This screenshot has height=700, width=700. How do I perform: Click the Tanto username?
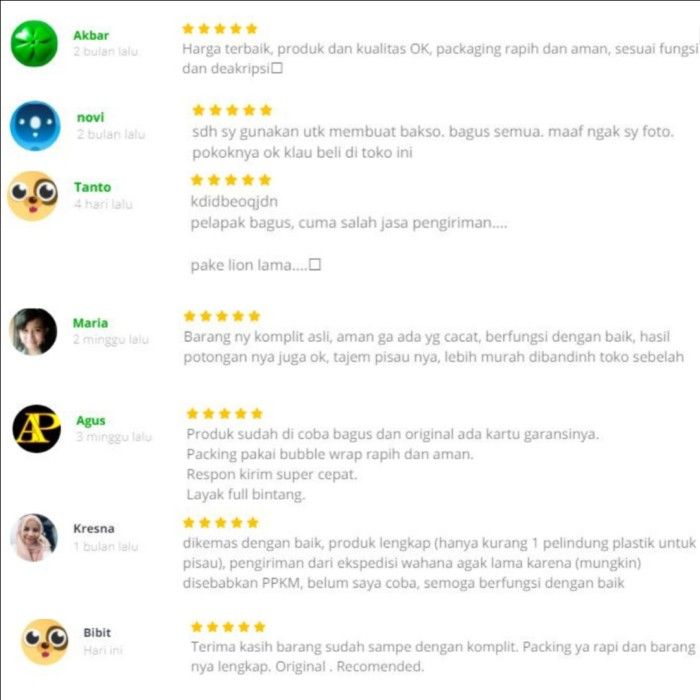coord(92,187)
